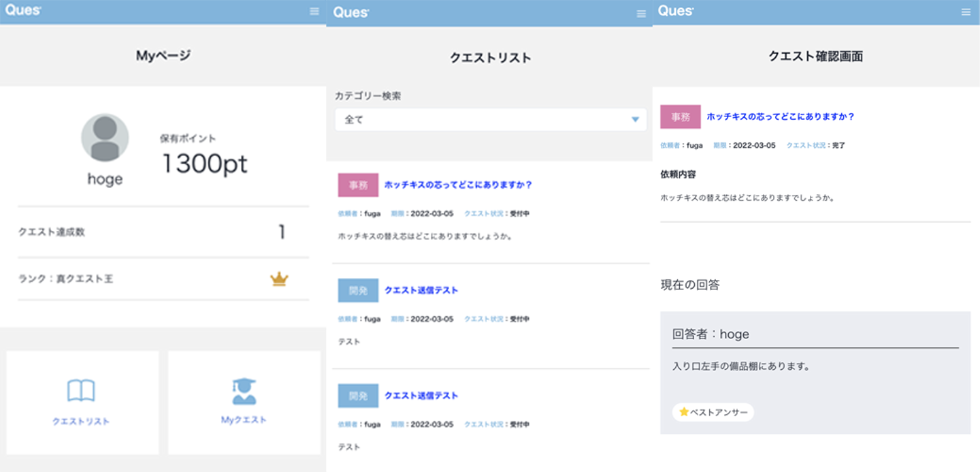Expand the category search dropdown arrow
The image size is (980, 472).
635,120
